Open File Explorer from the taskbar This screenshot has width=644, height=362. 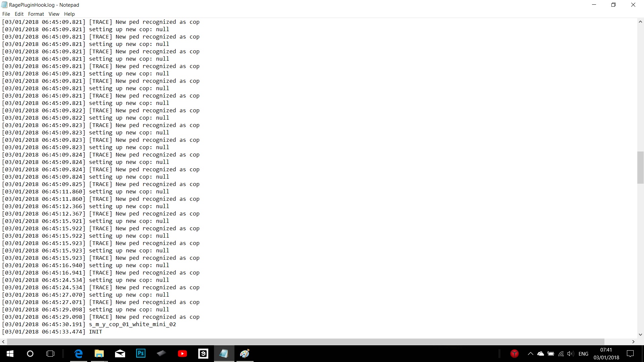99,354
